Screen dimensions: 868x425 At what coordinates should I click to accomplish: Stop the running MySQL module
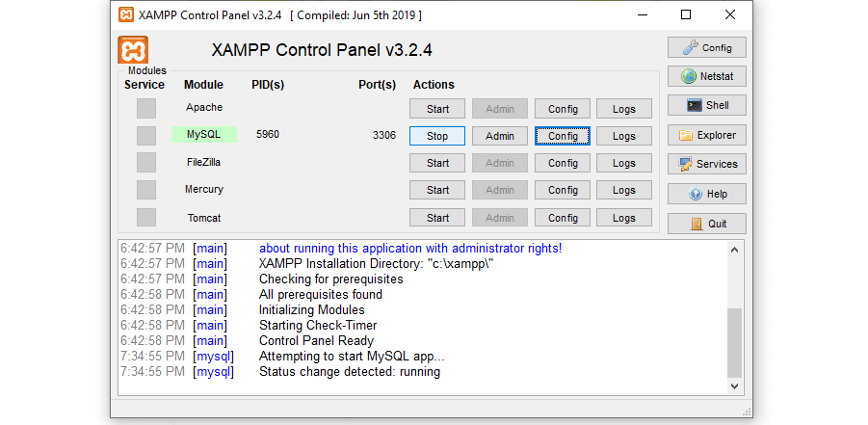point(437,136)
